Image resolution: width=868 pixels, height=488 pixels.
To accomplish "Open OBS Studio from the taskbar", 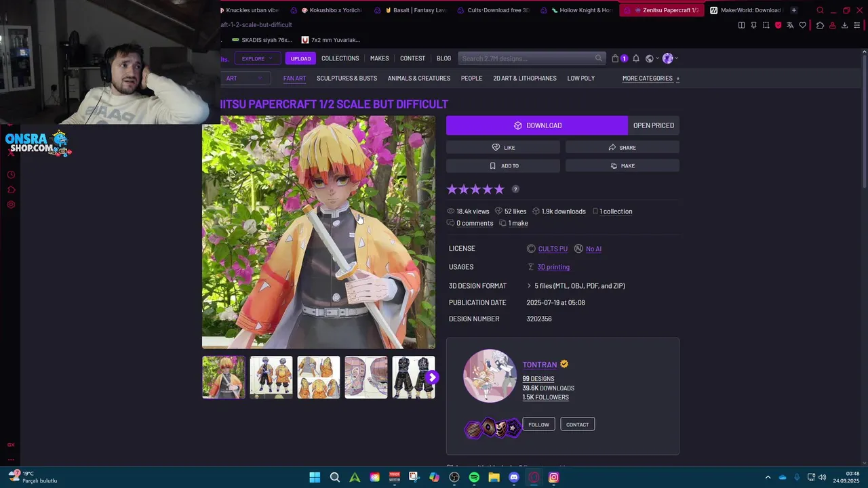I will pyautogui.click(x=454, y=477).
